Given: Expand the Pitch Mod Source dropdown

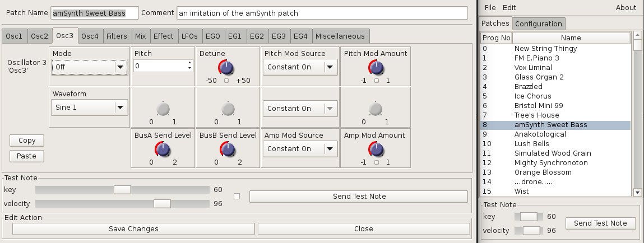Looking at the screenshot, I should tap(300, 67).
